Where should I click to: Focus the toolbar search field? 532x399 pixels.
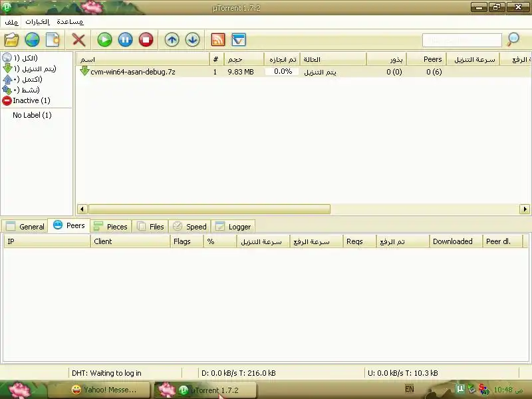click(462, 40)
